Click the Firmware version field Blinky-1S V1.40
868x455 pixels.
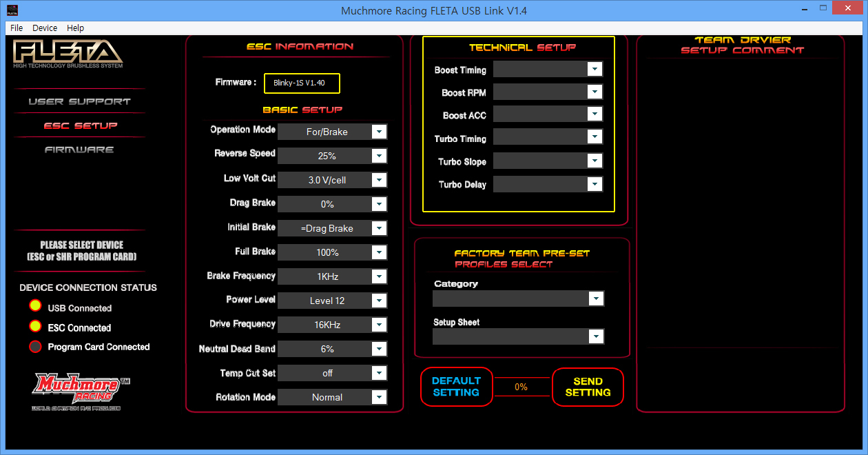tap(302, 83)
